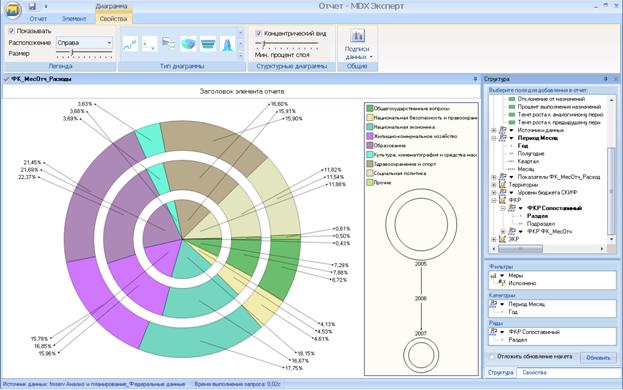
Task: Enable the Отложить обновление макета checkbox
Action: click(492, 357)
